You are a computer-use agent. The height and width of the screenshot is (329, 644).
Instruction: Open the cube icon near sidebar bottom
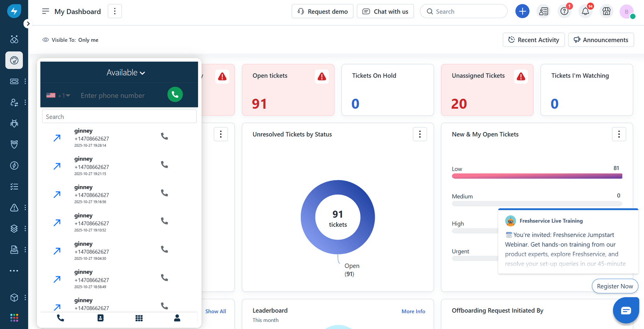(x=14, y=297)
